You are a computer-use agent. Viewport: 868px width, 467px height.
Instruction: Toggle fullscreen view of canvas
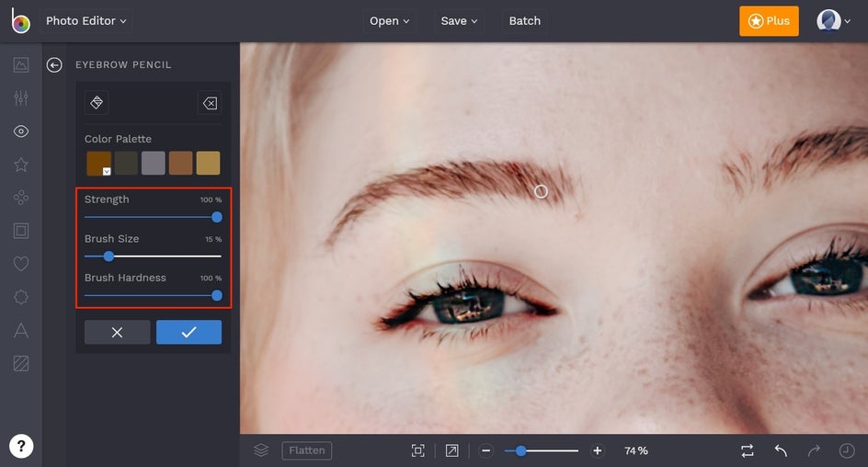[x=452, y=450]
